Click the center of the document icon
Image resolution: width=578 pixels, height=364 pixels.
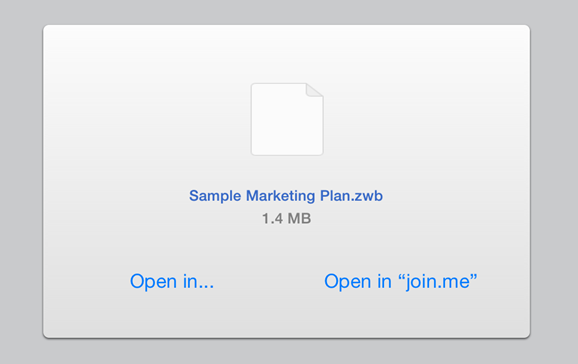[287, 119]
